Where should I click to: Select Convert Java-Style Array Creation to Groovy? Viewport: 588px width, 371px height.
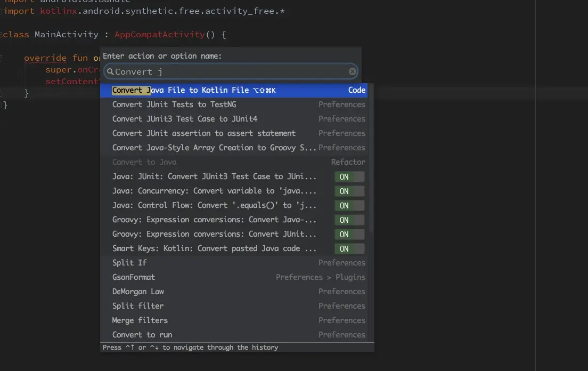(214, 148)
